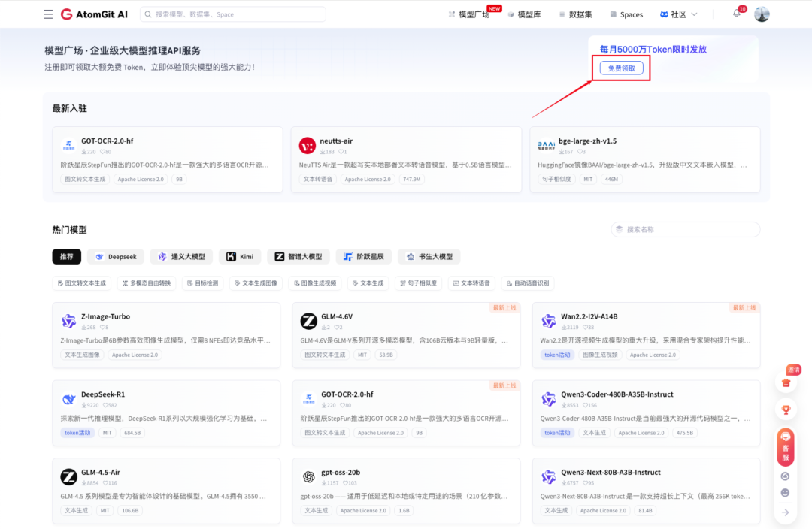Click the GOT-OCR-2.0-hf icon in 热门模型
The height and width of the screenshot is (529, 812).
[x=309, y=399]
